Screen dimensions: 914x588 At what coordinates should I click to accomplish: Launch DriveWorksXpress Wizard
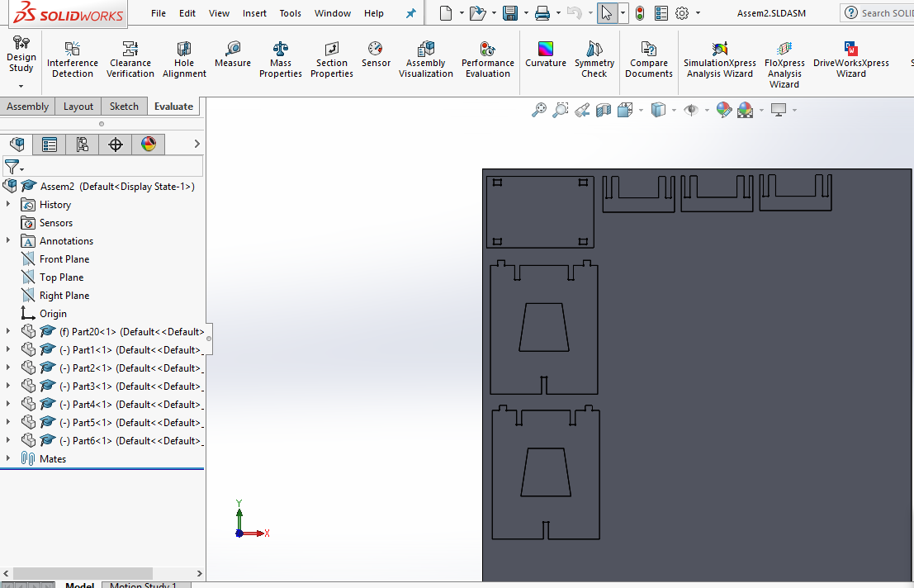click(x=851, y=59)
